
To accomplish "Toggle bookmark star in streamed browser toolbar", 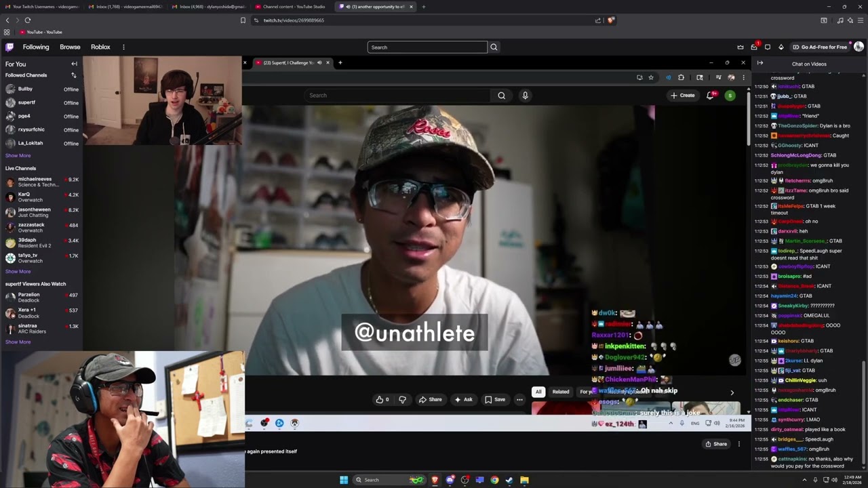I will tap(651, 77).
